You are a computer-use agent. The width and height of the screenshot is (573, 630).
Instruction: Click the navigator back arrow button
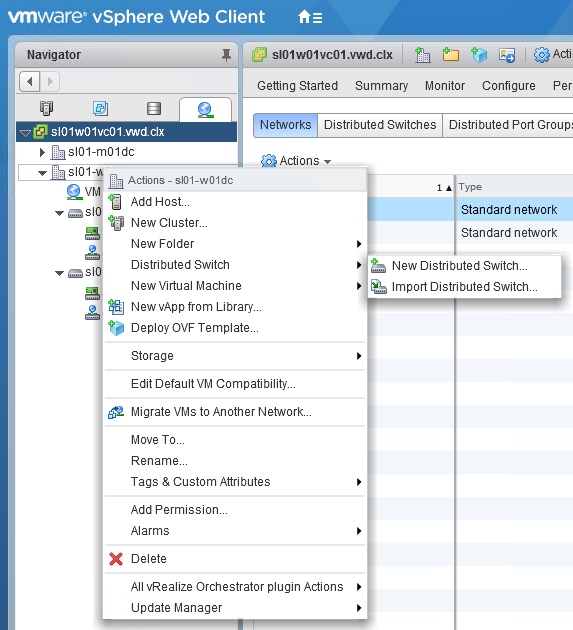click(x=30, y=82)
